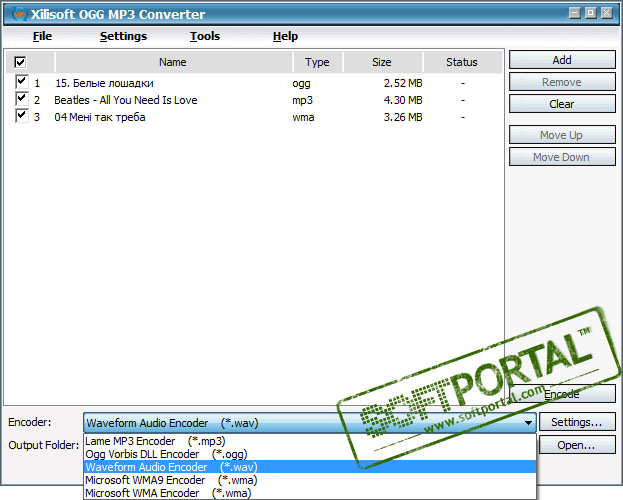Uncheck the checkbox for 15. Белые лошадки

pyautogui.click(x=21, y=81)
